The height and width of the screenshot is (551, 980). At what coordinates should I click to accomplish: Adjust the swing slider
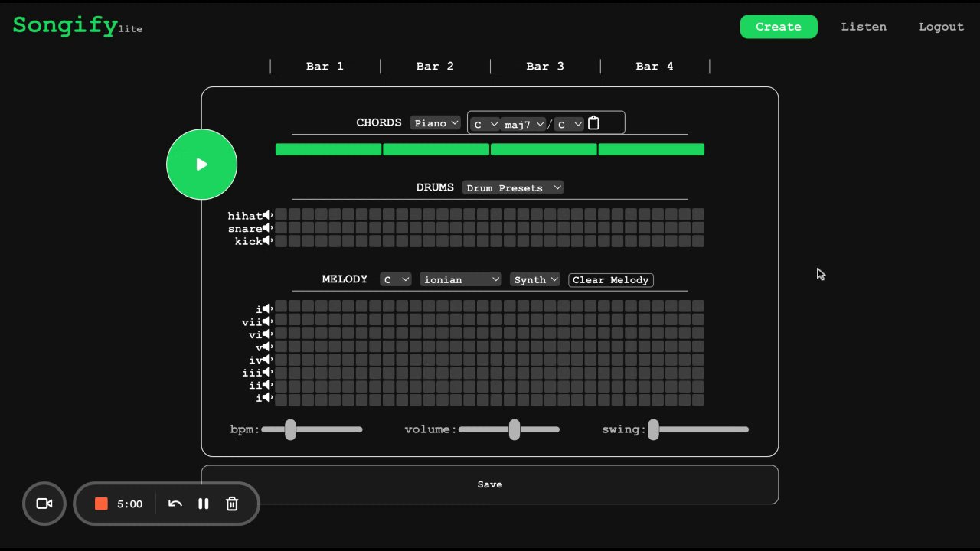coord(697,429)
